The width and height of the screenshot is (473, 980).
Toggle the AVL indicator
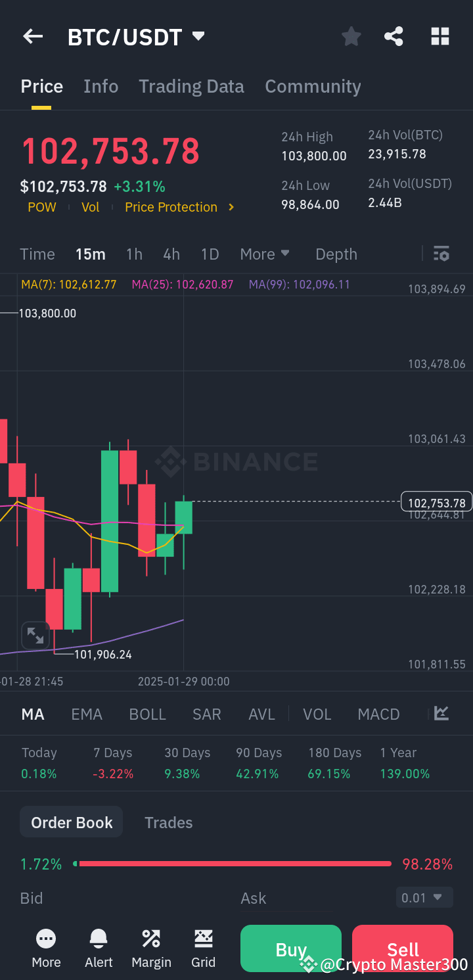pos(262,714)
